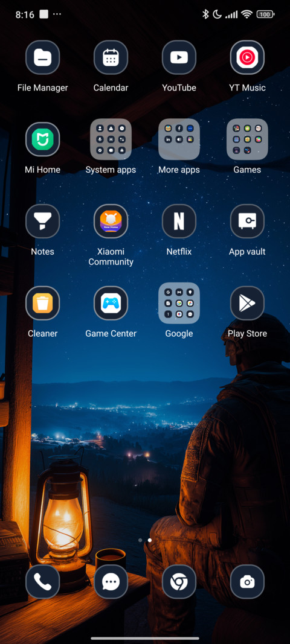Image resolution: width=290 pixels, height=644 pixels.
Task: Open YouTube app icon
Action: [x=179, y=57]
